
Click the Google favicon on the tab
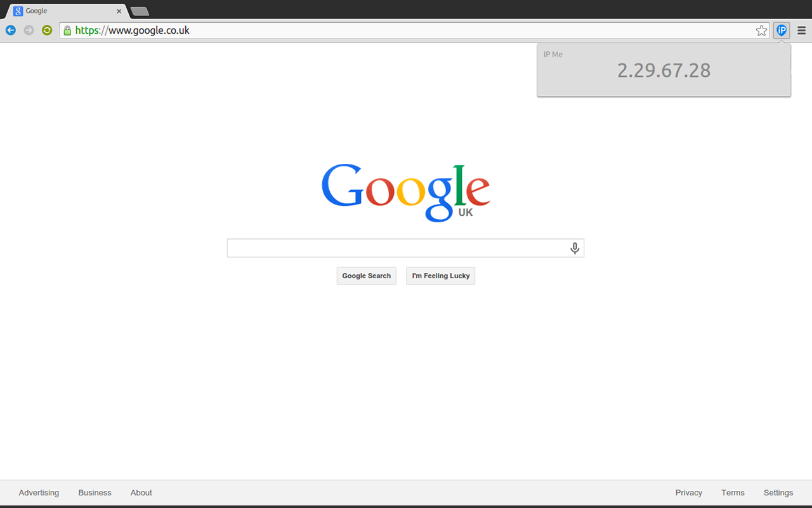pos(18,11)
